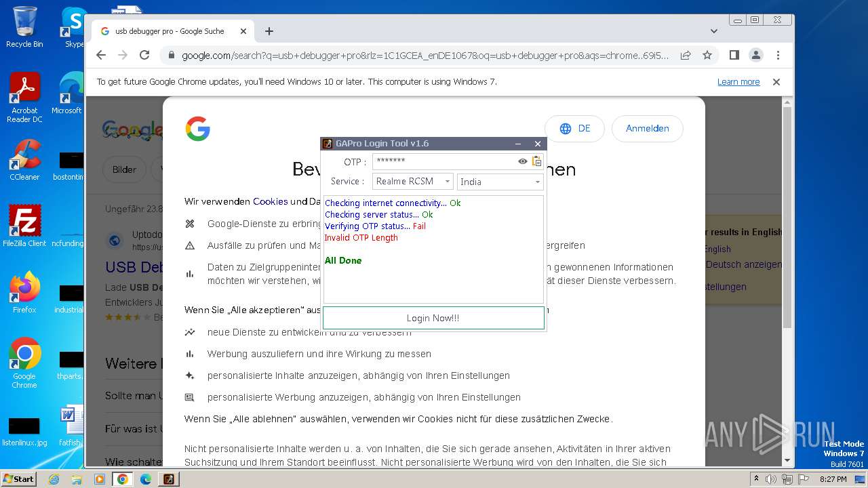The image size is (868, 488).
Task: Switch to GAPro tool taskbar button
Action: [x=169, y=479]
